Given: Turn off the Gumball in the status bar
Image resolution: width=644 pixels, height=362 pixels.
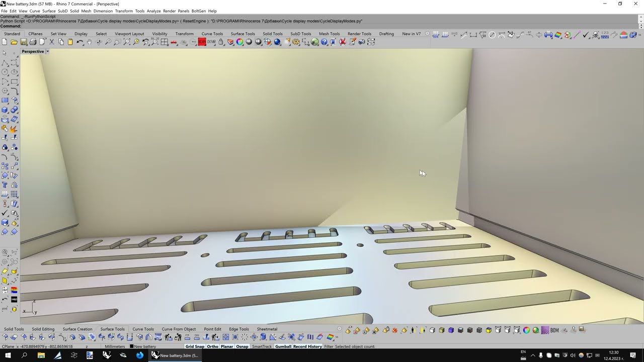Looking at the screenshot, I should tap(283, 346).
